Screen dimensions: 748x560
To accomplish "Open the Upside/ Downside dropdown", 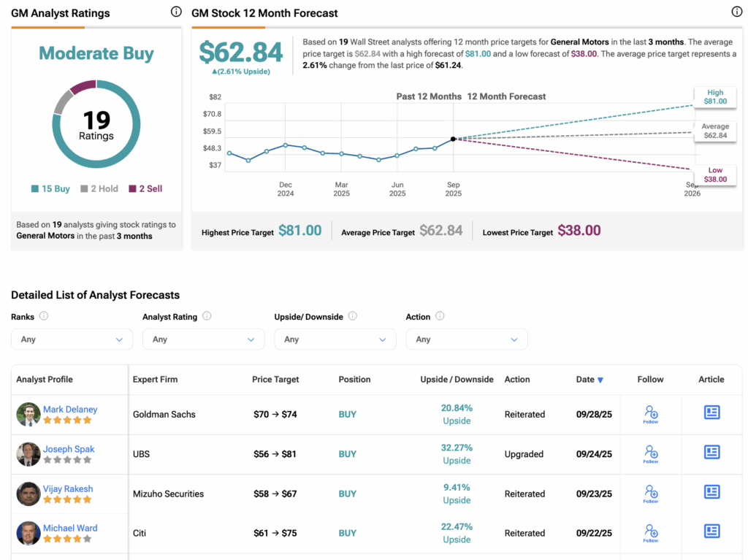I will pos(335,340).
